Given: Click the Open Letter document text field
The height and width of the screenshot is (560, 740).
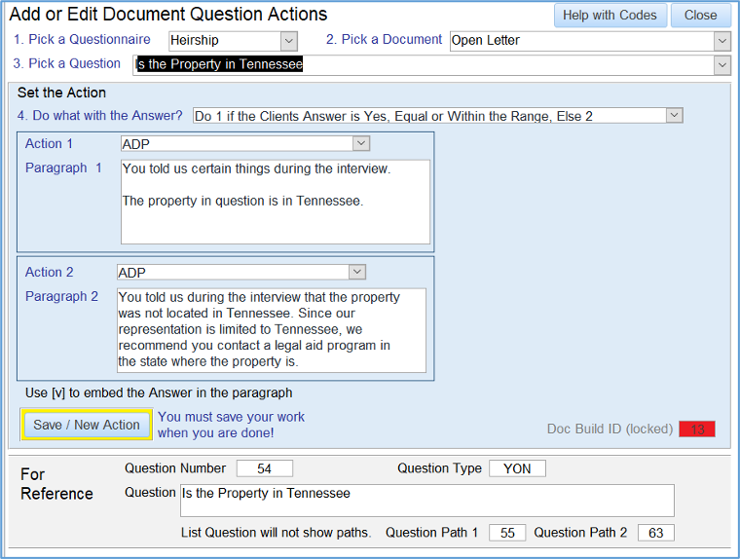Looking at the screenshot, I should (579, 41).
